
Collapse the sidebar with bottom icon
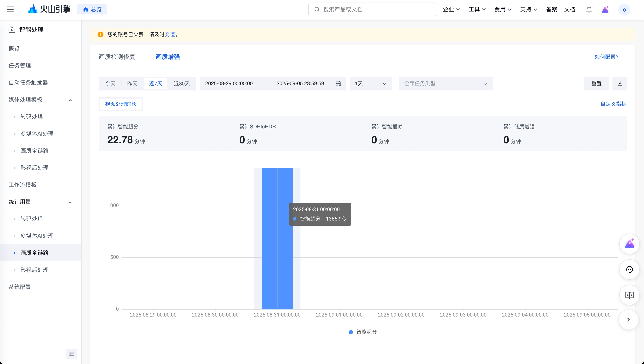72,354
